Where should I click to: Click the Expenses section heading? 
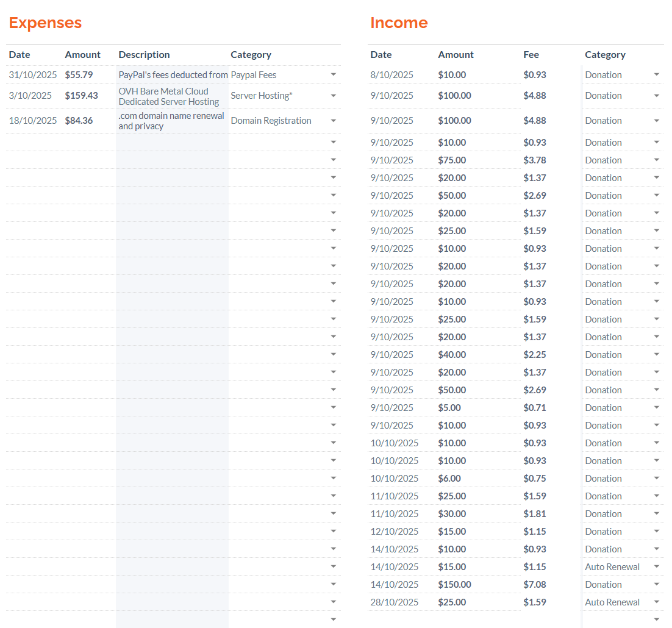(45, 23)
